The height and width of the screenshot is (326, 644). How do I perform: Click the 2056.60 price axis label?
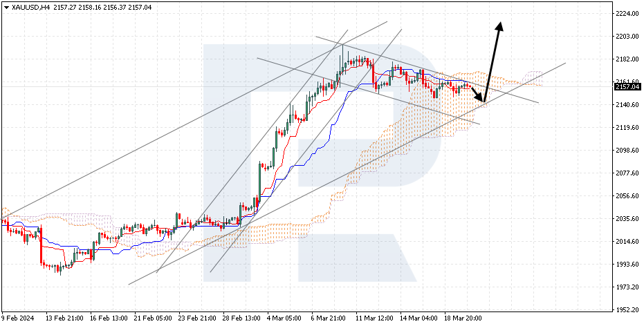(627, 196)
